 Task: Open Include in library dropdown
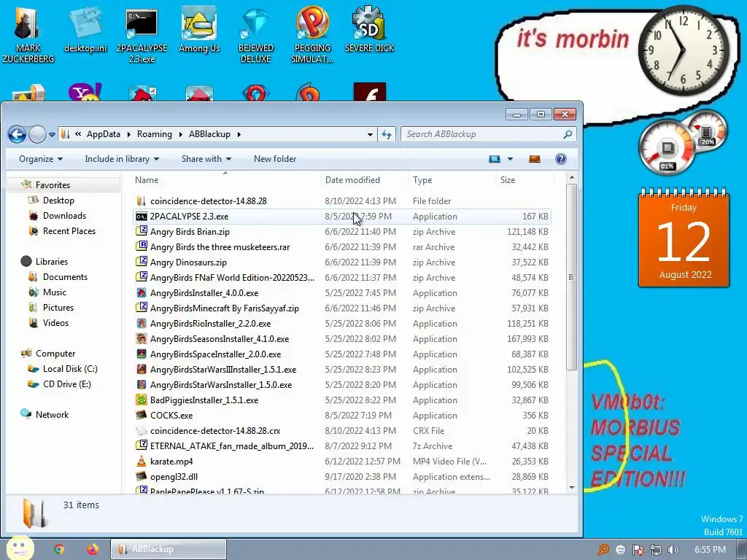(122, 159)
